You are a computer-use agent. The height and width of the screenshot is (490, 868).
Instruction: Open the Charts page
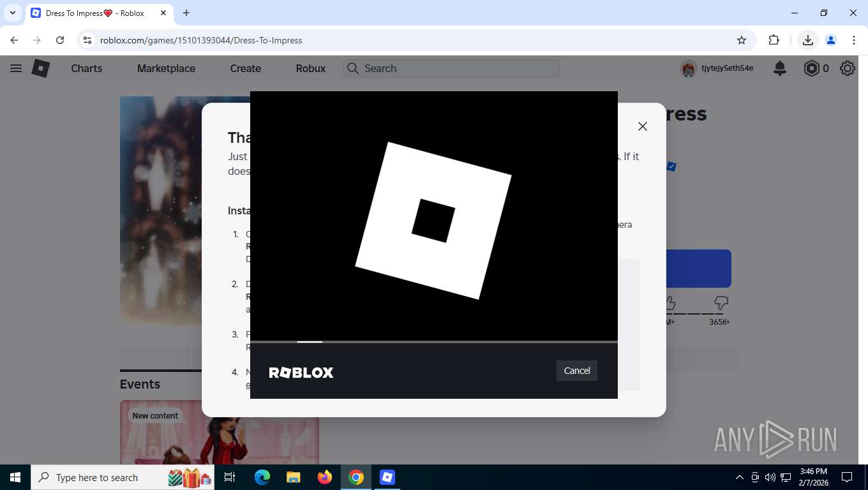[87, 68]
